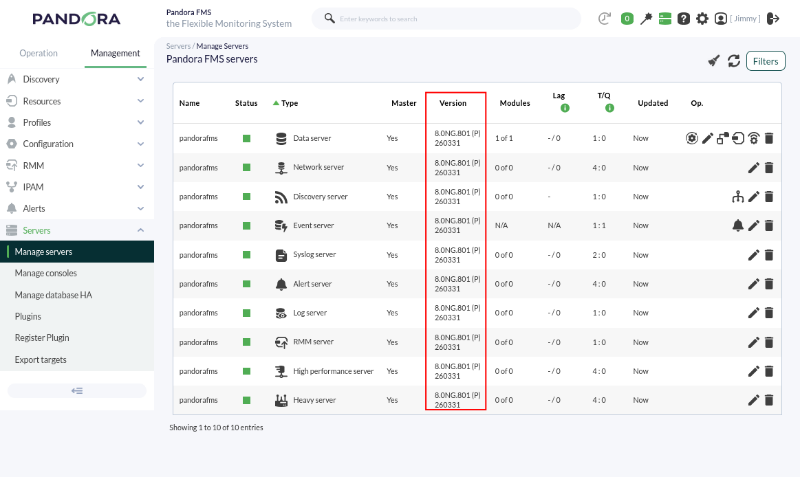Click the Pandora FMS logo
This screenshot has width=800, height=477.
coord(77,19)
